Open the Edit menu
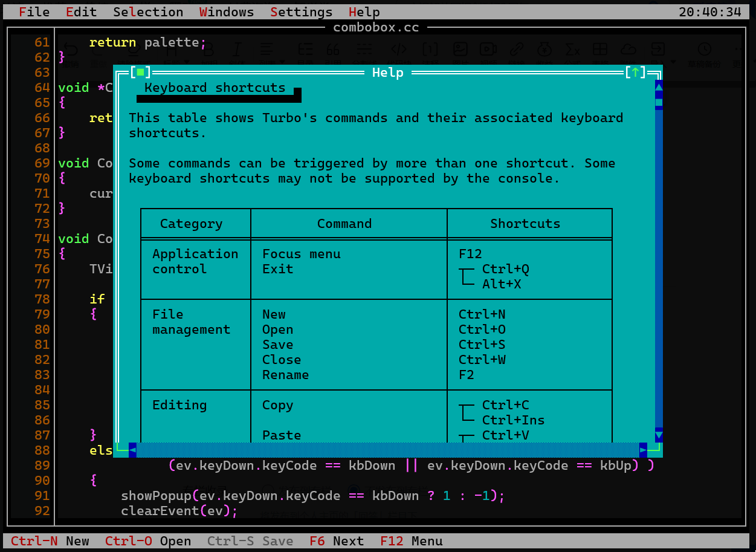The height and width of the screenshot is (552, 756). point(81,12)
